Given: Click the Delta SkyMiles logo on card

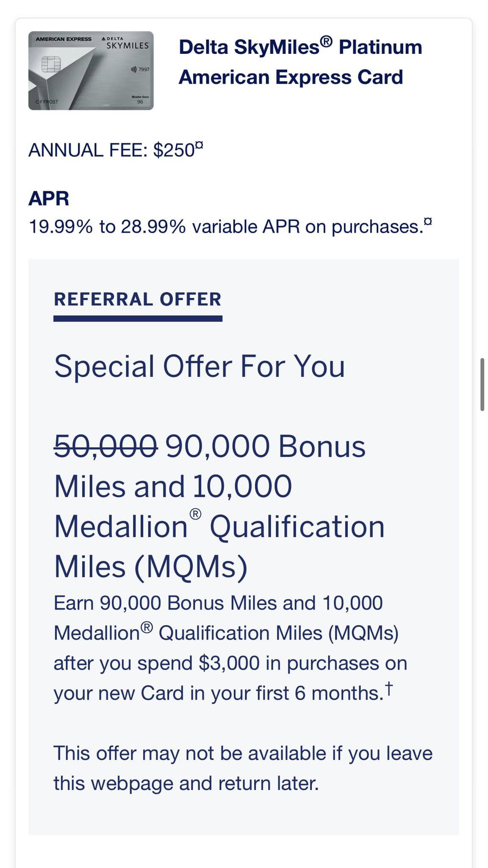Looking at the screenshot, I should 126,44.
